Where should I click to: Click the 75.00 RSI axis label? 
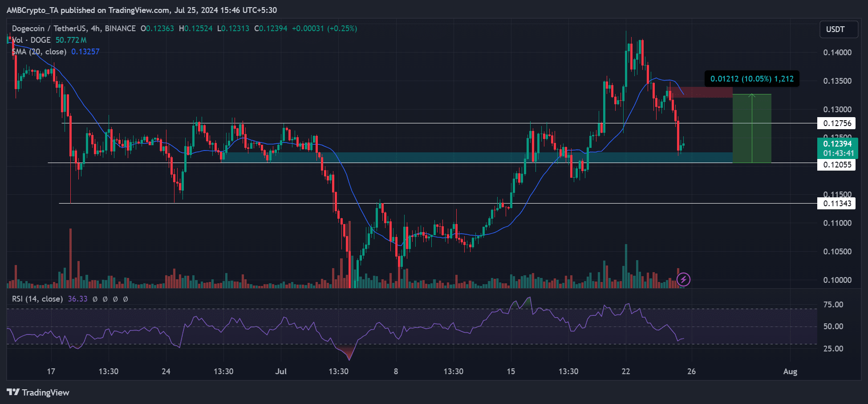[833, 305]
